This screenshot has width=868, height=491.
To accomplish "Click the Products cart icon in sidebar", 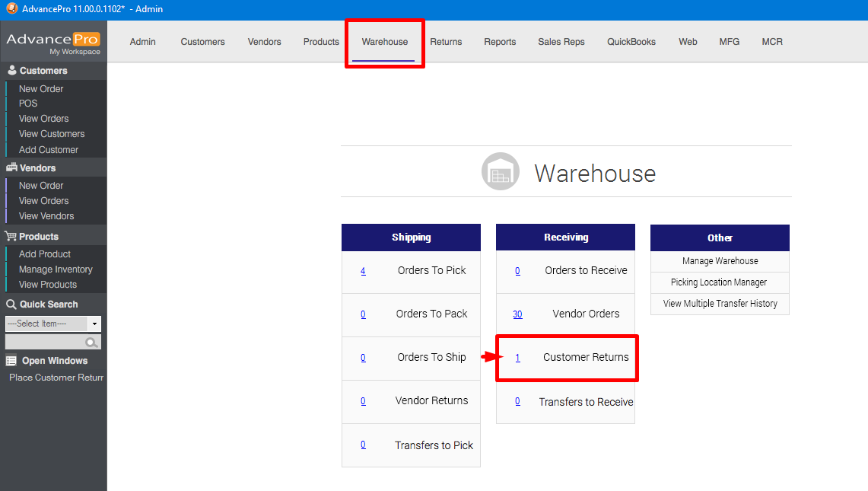I will coord(11,237).
